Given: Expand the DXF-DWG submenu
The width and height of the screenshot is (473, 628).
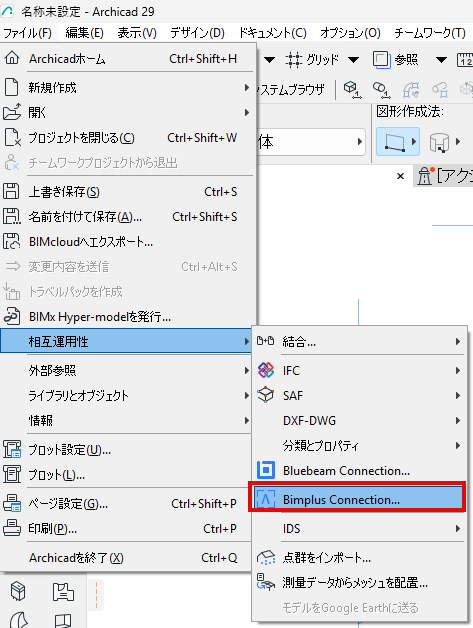Looking at the screenshot, I should tap(359, 421).
